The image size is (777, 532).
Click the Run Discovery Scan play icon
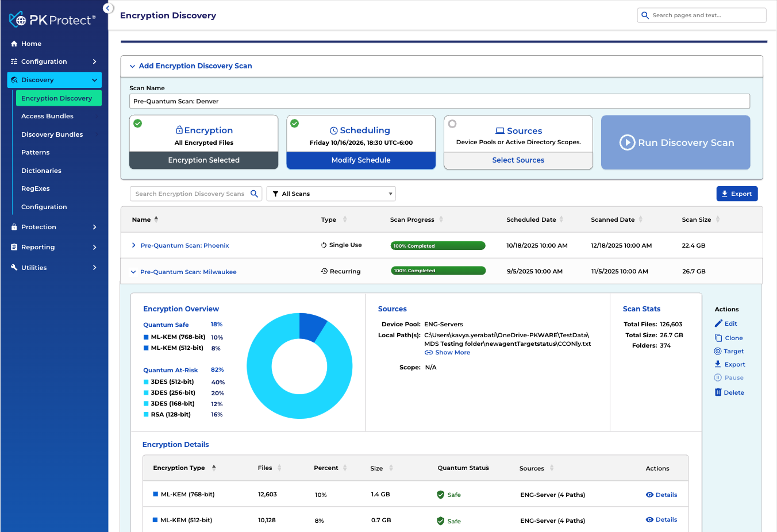pos(627,142)
